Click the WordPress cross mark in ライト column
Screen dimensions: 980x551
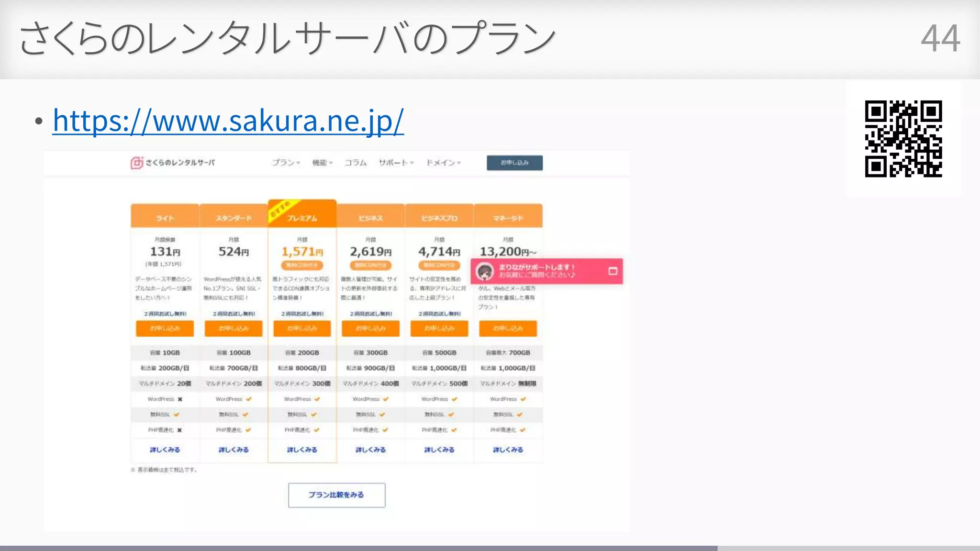click(180, 399)
